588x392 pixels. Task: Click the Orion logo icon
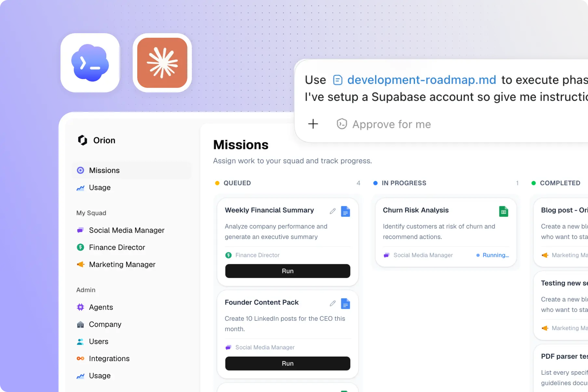(83, 140)
